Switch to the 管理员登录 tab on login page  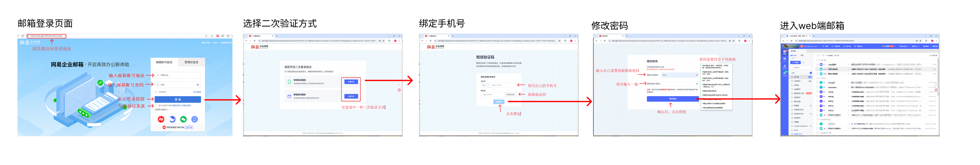pos(191,62)
